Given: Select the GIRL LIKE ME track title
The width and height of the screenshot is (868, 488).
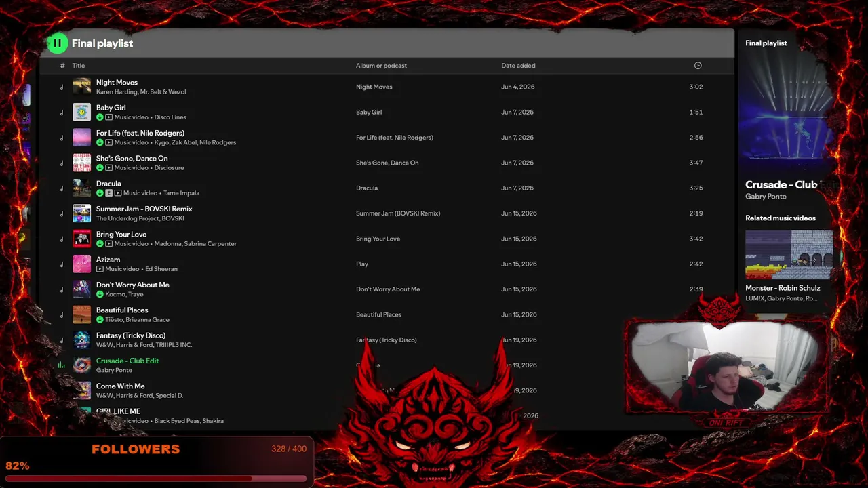Looking at the screenshot, I should click(118, 411).
